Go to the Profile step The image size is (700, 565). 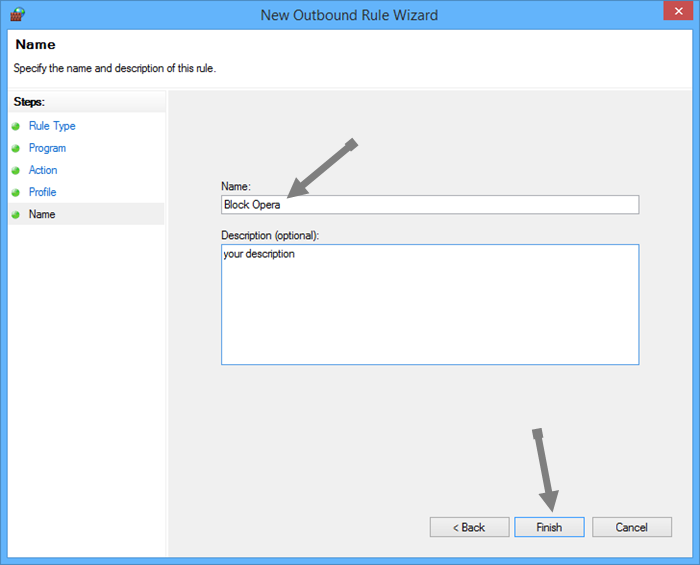(x=42, y=192)
